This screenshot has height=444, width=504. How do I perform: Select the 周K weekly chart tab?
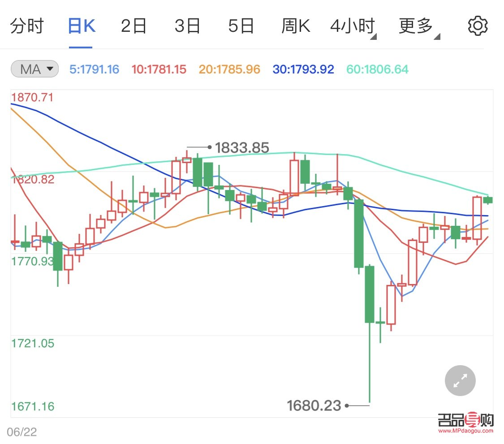[x=296, y=26]
